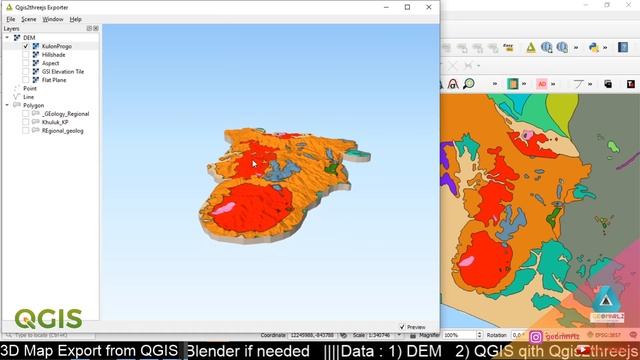Expand overflow arrows after magnifier icon

pos(495,84)
